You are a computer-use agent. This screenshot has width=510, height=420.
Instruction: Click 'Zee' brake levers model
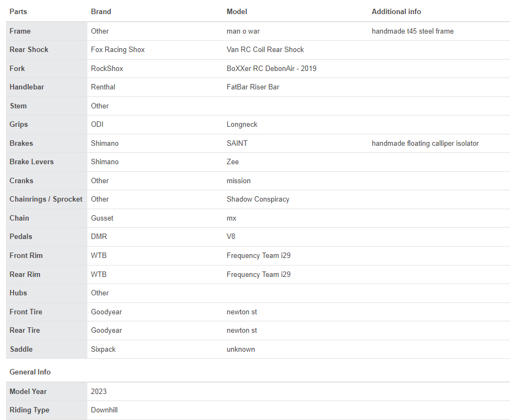(x=233, y=162)
